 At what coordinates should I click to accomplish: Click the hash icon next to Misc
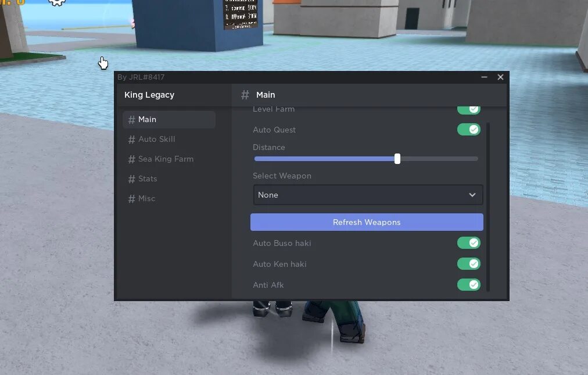pyautogui.click(x=131, y=199)
